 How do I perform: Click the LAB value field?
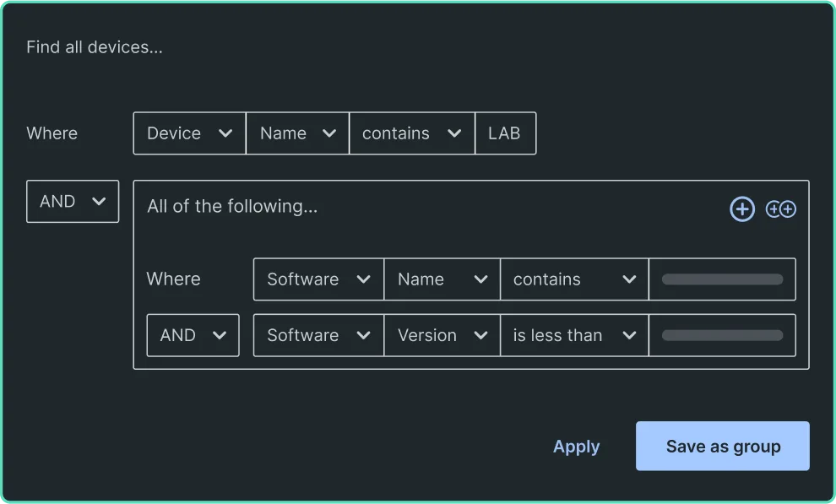pyautogui.click(x=506, y=133)
